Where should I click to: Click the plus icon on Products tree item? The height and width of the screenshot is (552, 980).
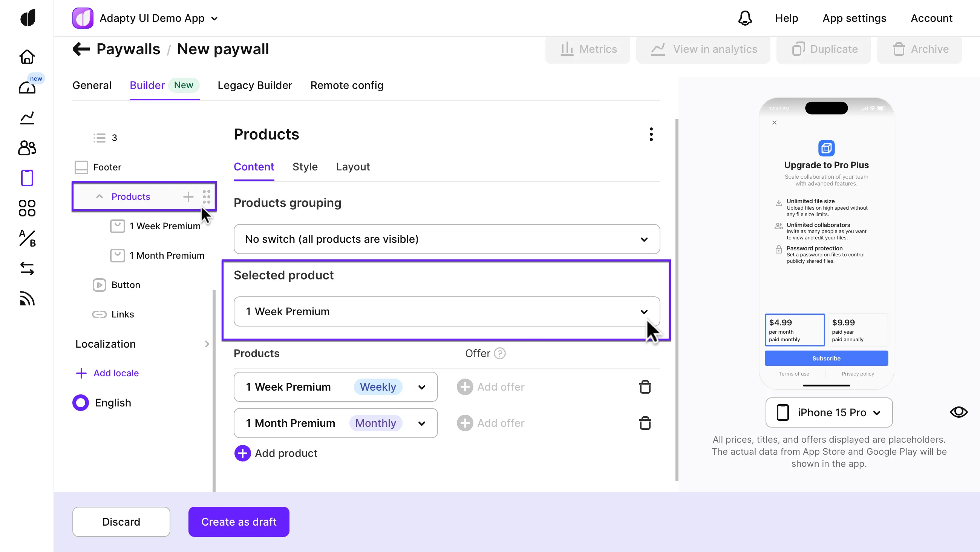click(x=188, y=197)
